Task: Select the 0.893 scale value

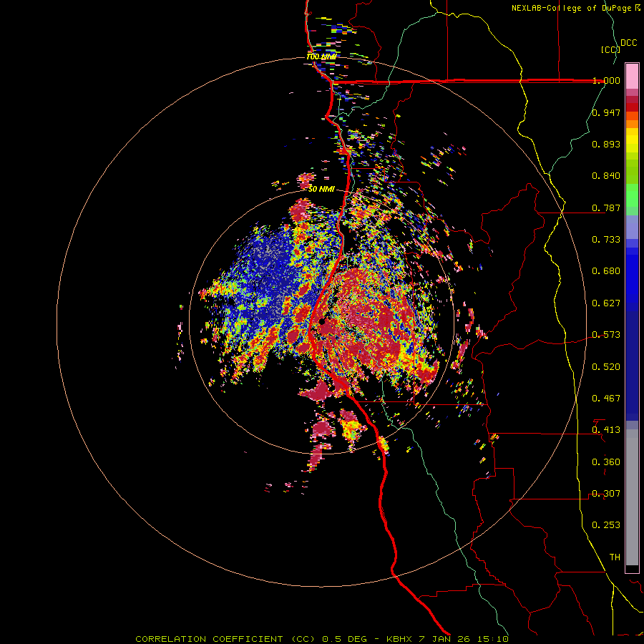Action: [606, 144]
